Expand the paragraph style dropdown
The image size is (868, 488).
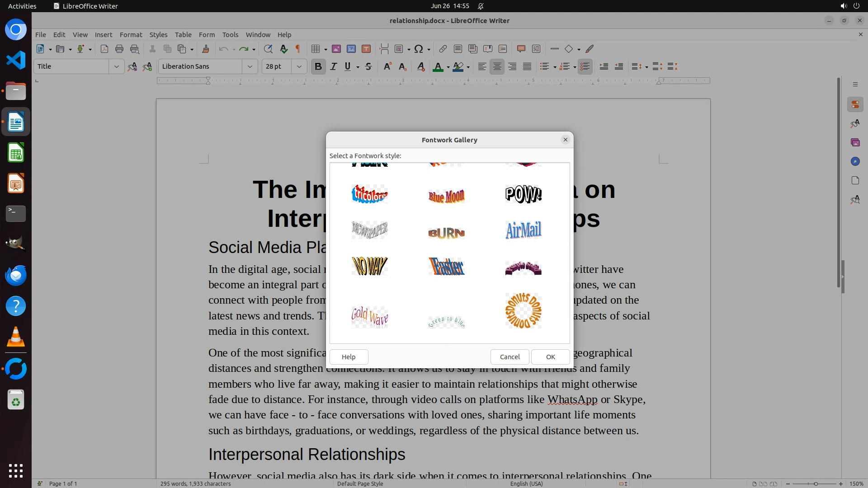[x=116, y=66]
